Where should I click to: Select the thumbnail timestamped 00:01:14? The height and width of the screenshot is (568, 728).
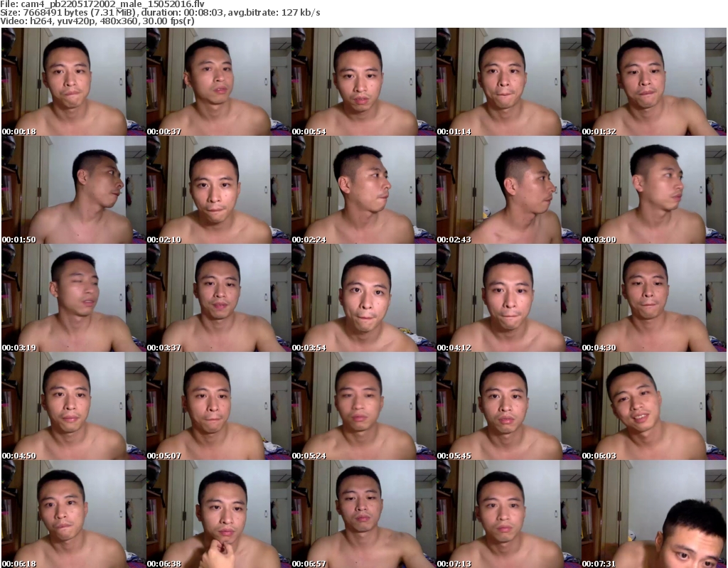[x=509, y=82]
